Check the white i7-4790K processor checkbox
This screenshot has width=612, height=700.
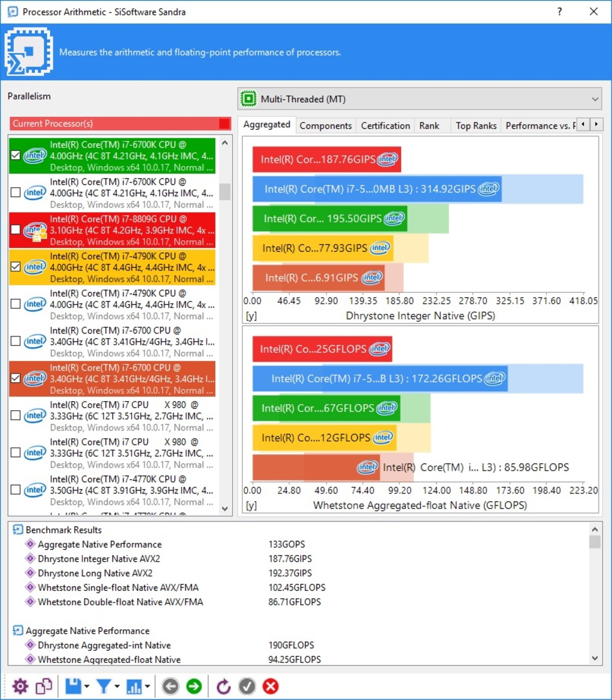[x=16, y=304]
